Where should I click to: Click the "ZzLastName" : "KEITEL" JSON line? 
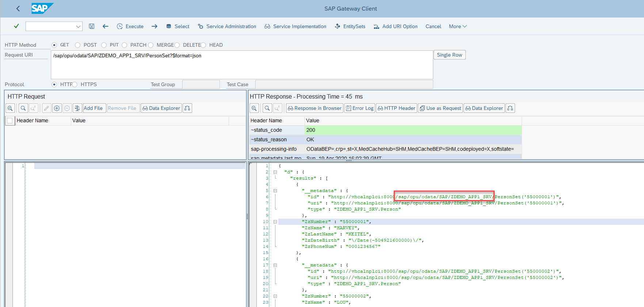(x=336, y=234)
